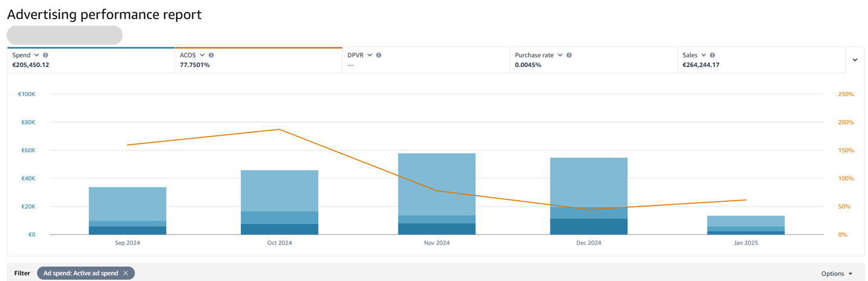Click the info icon beside DPVR
Screen dimensions: 868x281
point(379,55)
